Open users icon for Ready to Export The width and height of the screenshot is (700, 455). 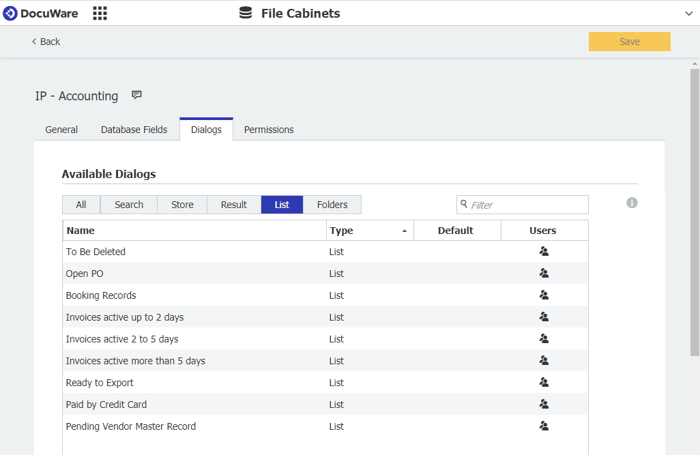[x=544, y=383]
